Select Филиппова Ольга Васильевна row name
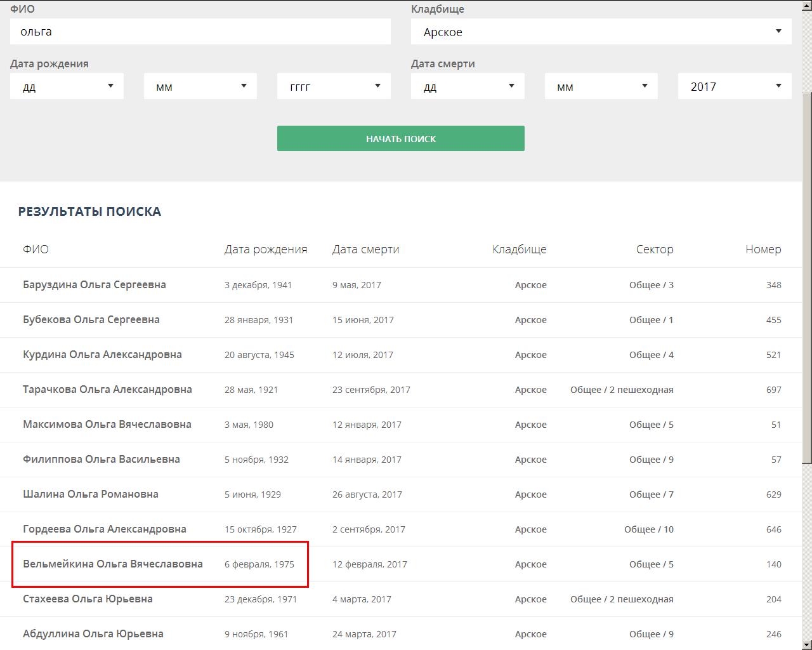The width and height of the screenshot is (812, 650). [101, 460]
